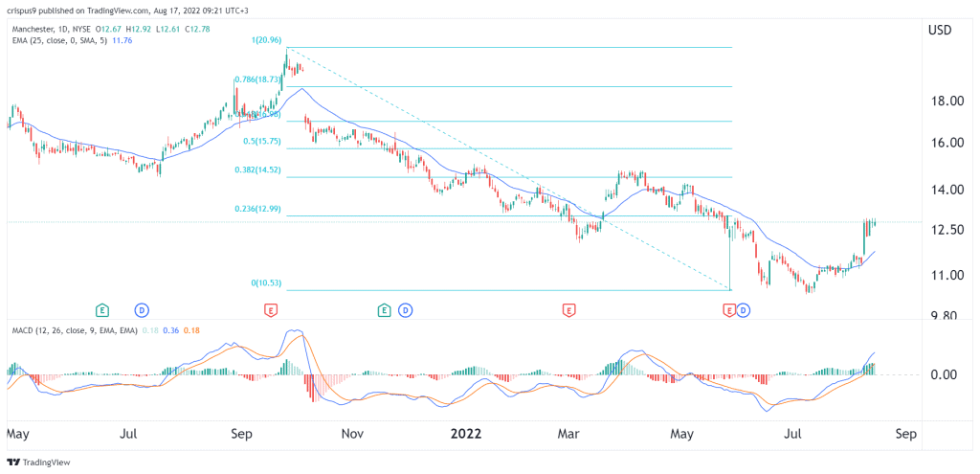The image size is (980, 474).
Task: Click the red earnings marker near June 2022
Action: coord(729,310)
